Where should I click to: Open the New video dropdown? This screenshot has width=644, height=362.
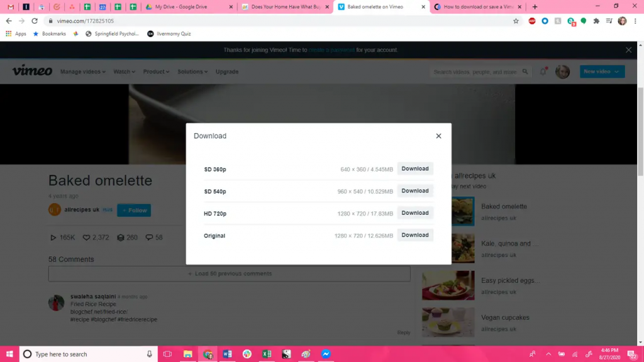(x=602, y=72)
